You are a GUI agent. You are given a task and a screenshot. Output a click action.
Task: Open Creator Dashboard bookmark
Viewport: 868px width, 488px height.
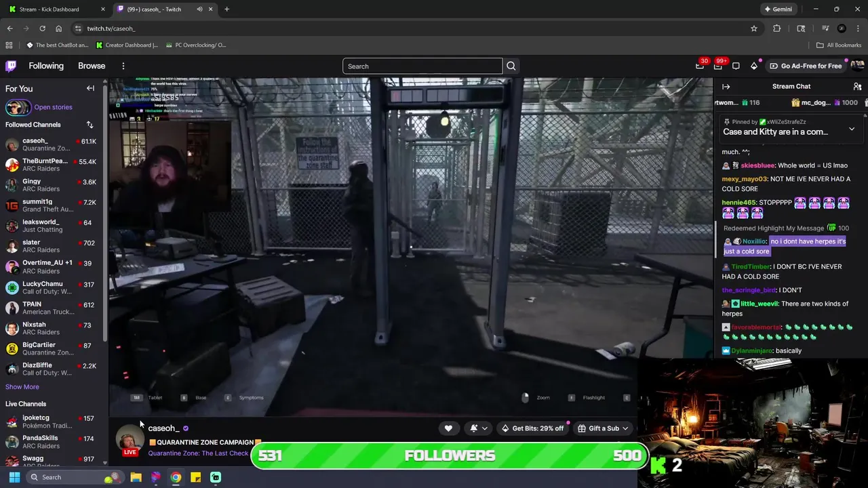[x=127, y=45]
